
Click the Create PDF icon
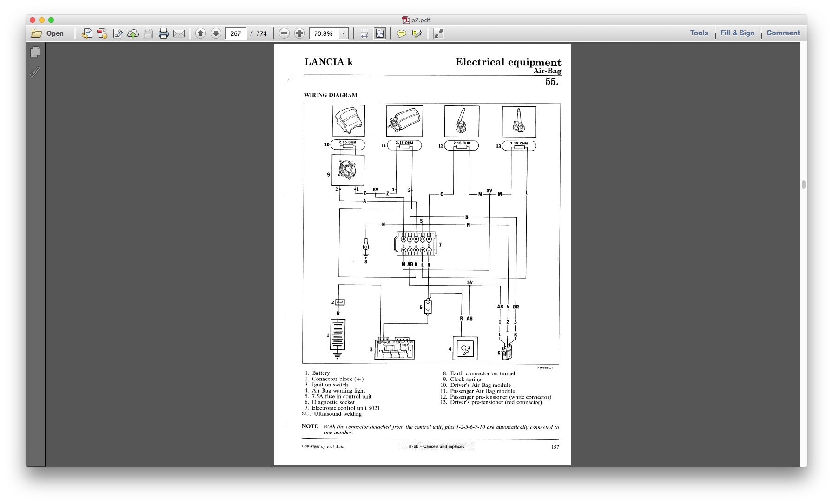(x=102, y=33)
